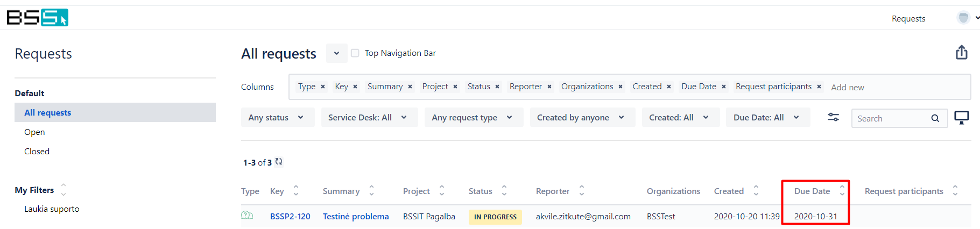Remove the Status column tag
This screenshot has width=980, height=229.
click(497, 87)
